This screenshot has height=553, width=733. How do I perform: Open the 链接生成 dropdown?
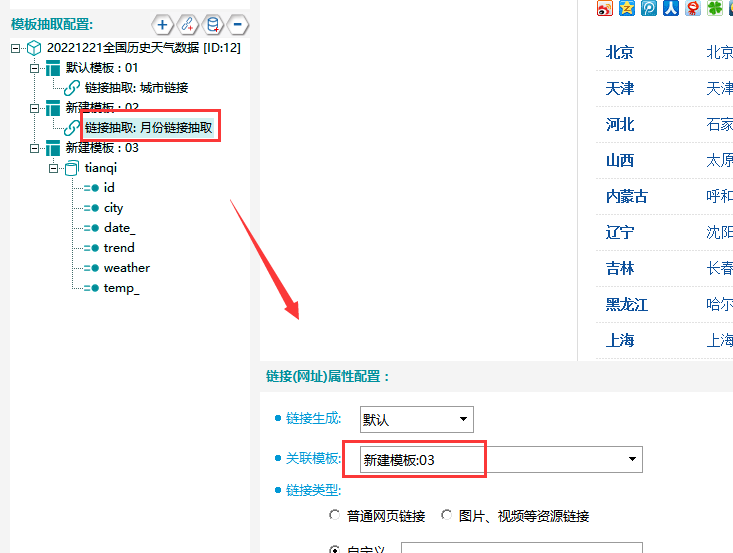(x=416, y=420)
